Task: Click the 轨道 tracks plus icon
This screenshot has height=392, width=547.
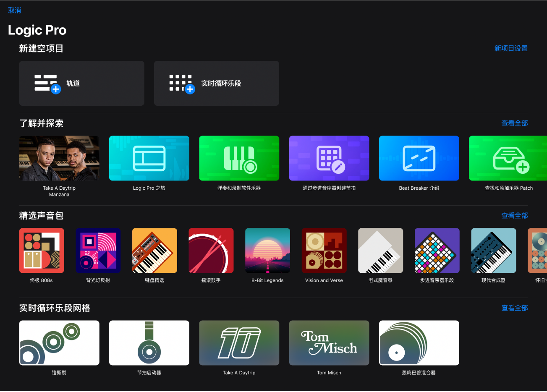Action: tap(47, 84)
